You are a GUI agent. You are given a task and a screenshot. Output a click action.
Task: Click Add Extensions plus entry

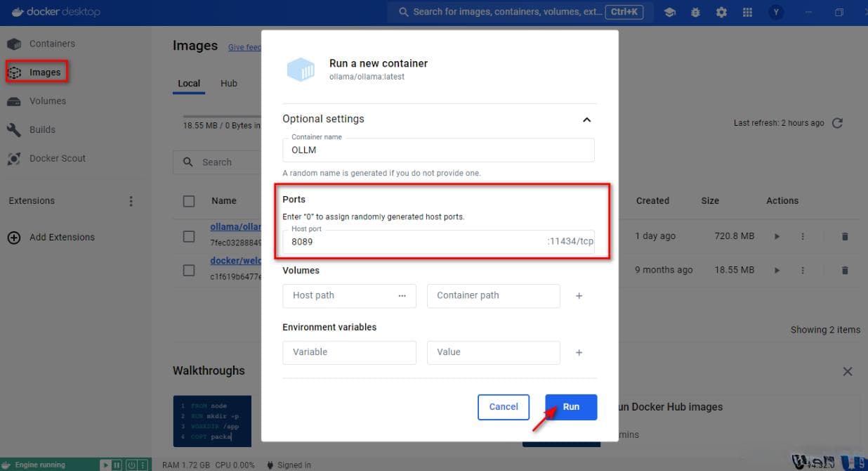click(51, 238)
